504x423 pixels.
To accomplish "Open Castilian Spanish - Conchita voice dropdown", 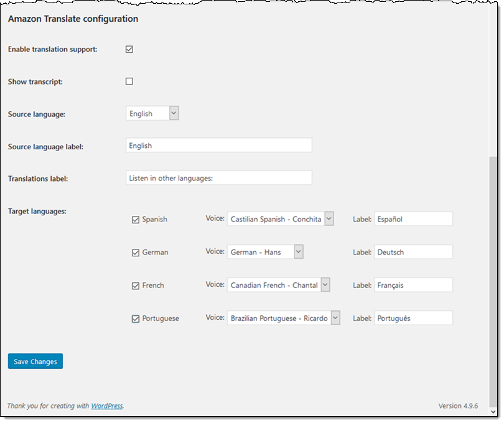I will click(x=280, y=219).
